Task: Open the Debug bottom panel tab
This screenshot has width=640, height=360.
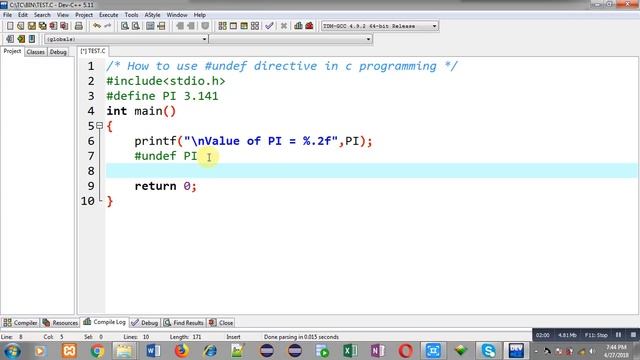Action: (x=145, y=322)
